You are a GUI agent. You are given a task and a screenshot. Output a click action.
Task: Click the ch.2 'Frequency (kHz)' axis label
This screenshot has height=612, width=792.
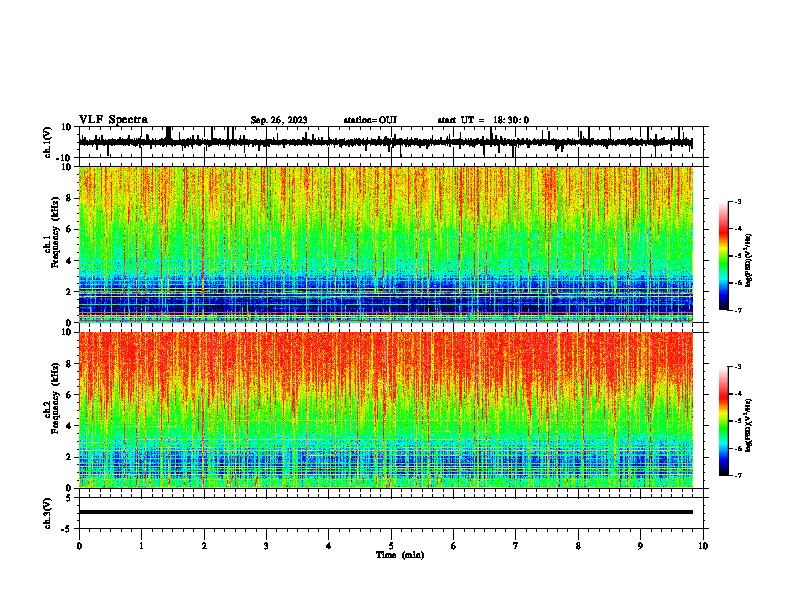[x=55, y=398]
